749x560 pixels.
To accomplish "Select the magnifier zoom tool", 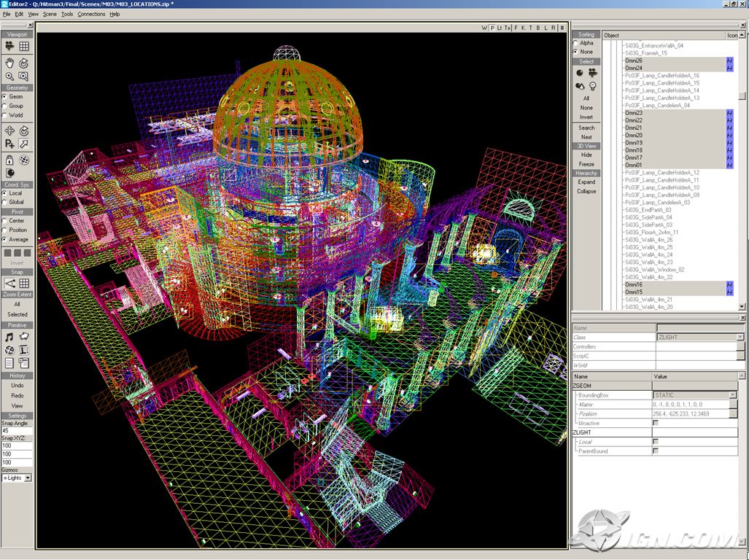I will tap(9, 76).
